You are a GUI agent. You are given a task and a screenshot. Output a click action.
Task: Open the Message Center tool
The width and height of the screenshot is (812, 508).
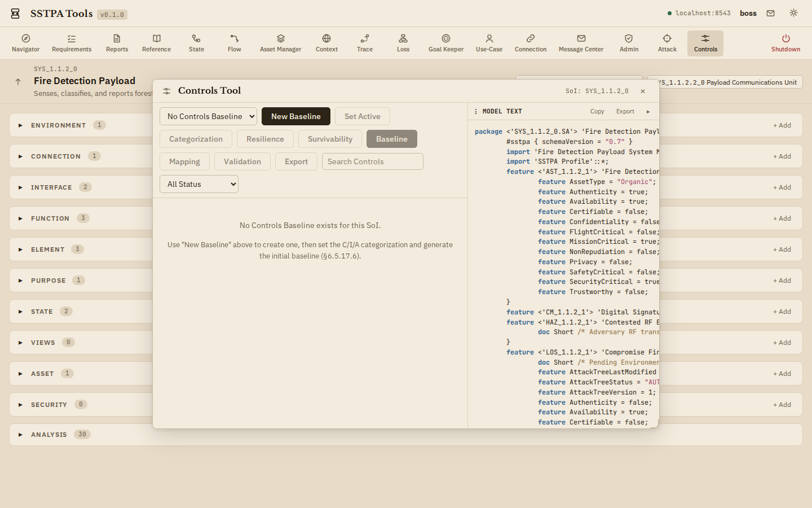coord(581,43)
